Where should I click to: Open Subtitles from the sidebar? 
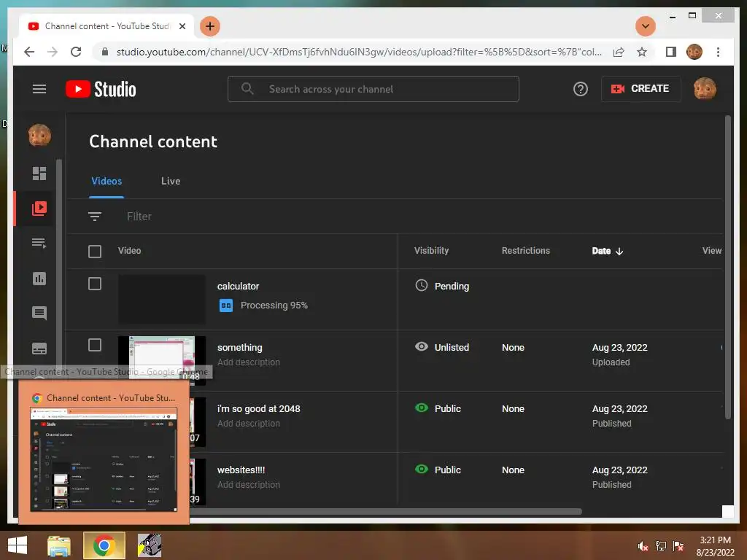point(39,348)
